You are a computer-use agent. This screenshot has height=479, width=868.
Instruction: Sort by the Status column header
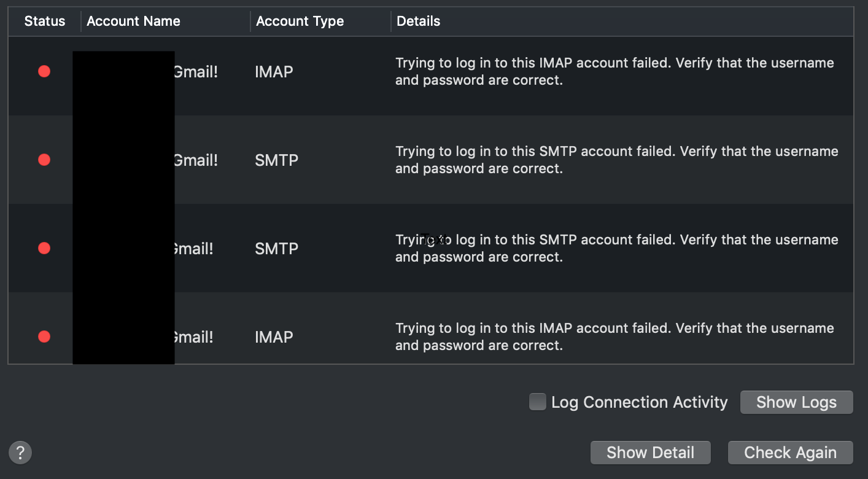coord(45,21)
